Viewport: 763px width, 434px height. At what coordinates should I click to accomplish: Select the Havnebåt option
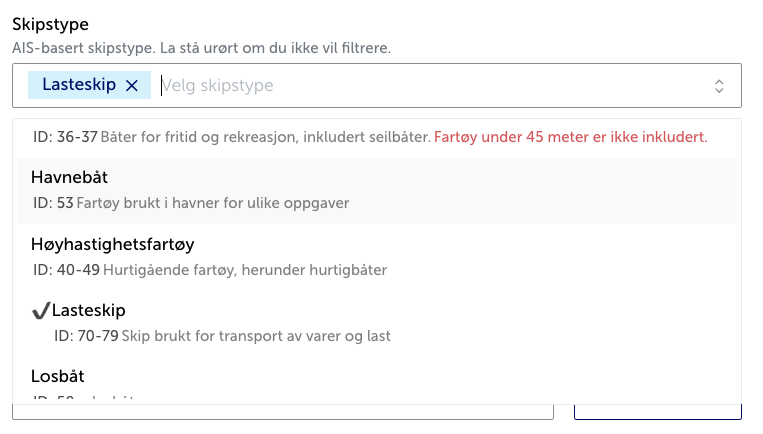pos(70,177)
